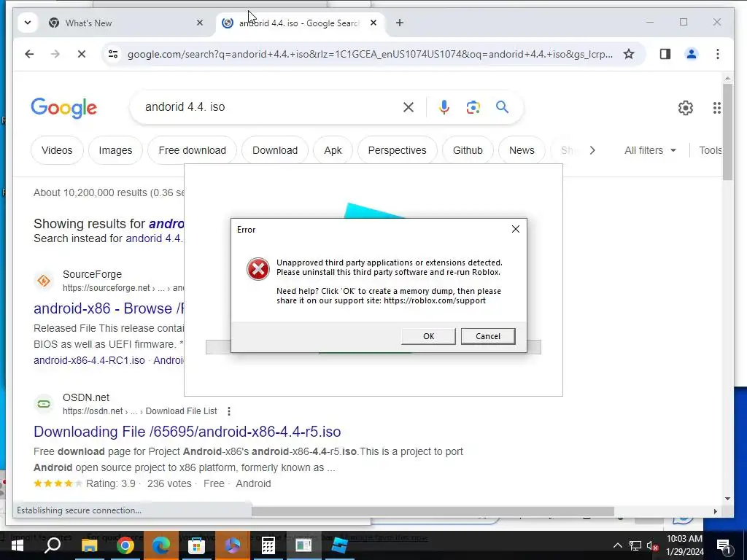The image size is (747, 560).
Task: Select Free download filter chip
Action: click(x=192, y=150)
